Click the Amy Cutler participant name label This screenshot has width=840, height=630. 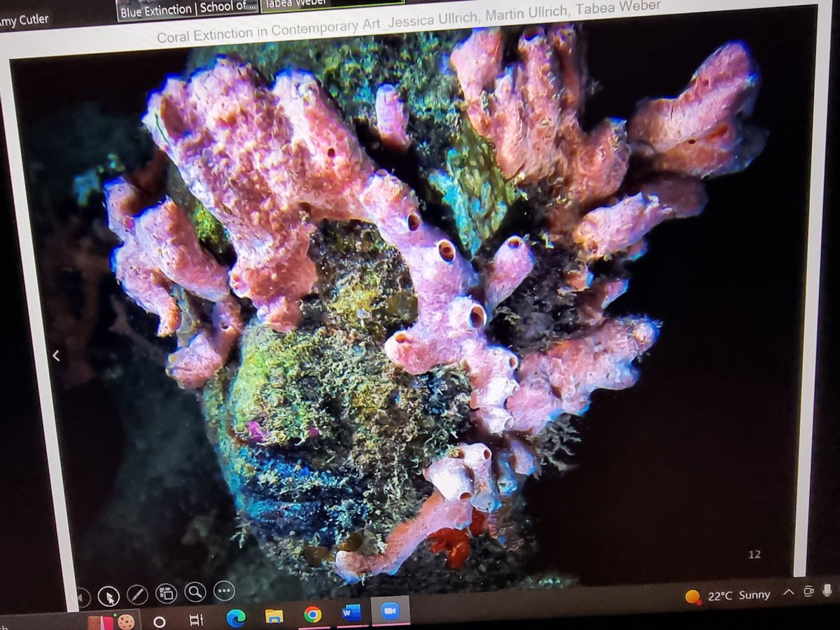click(24, 20)
